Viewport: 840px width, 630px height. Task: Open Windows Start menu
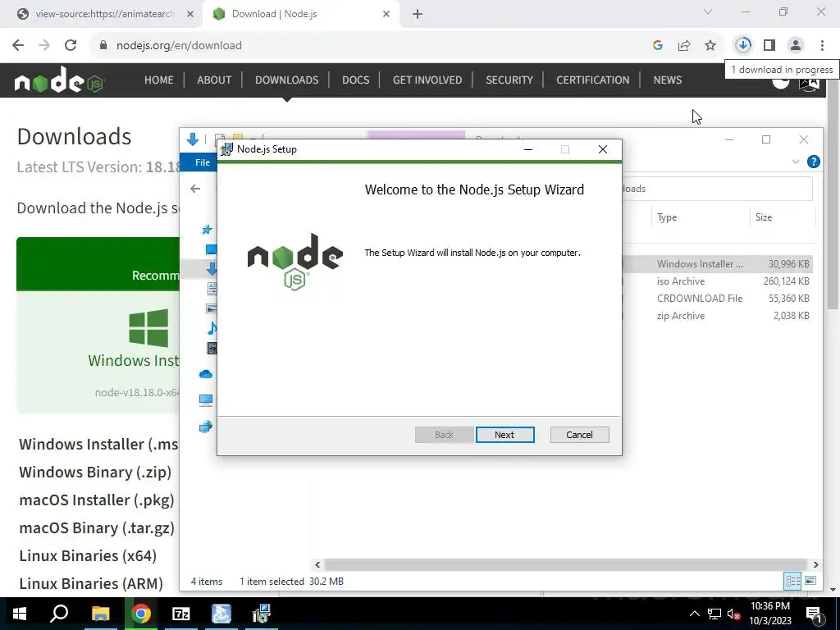coord(20,614)
